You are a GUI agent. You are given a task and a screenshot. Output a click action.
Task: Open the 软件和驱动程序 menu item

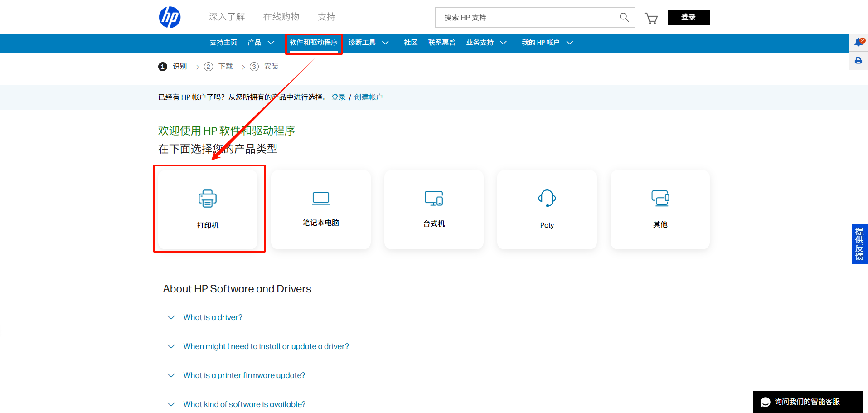[314, 42]
